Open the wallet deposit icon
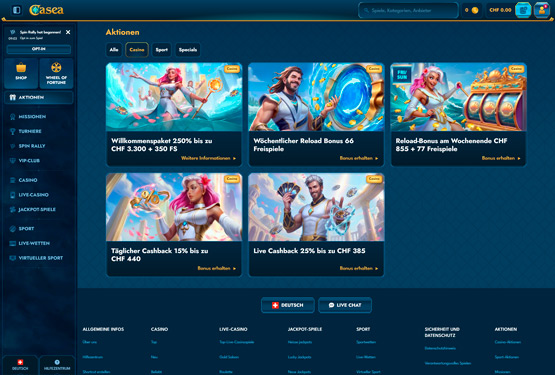555x375 pixels. click(x=523, y=10)
